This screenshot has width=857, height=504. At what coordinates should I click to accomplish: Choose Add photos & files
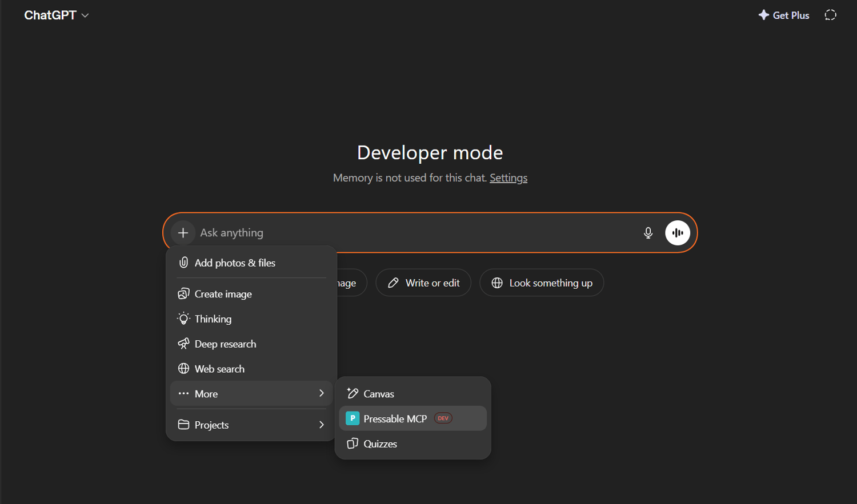click(251, 263)
